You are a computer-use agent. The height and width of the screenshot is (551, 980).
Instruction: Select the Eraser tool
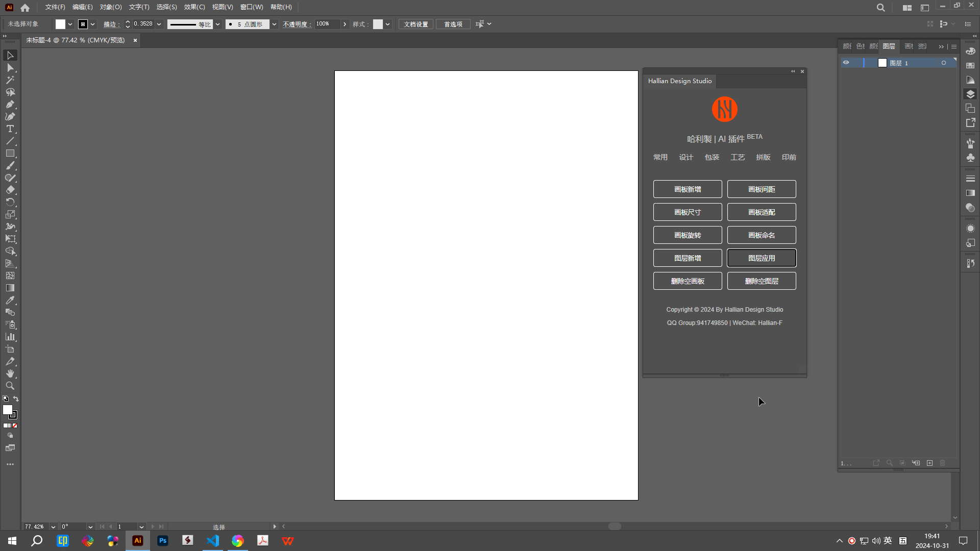coord(10,190)
